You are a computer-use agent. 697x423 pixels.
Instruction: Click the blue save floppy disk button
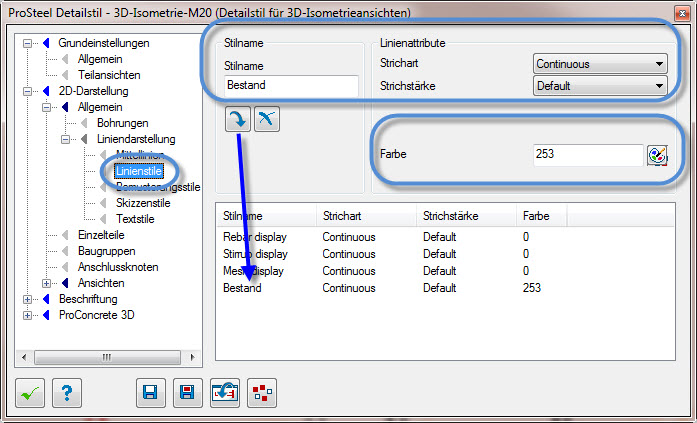(151, 393)
